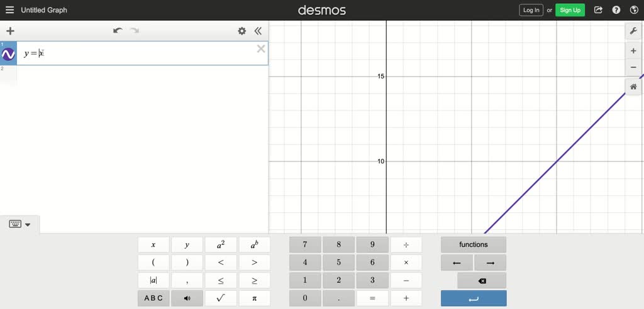644x309 pixels.
Task: Undo the last expression edit
Action: (x=118, y=31)
